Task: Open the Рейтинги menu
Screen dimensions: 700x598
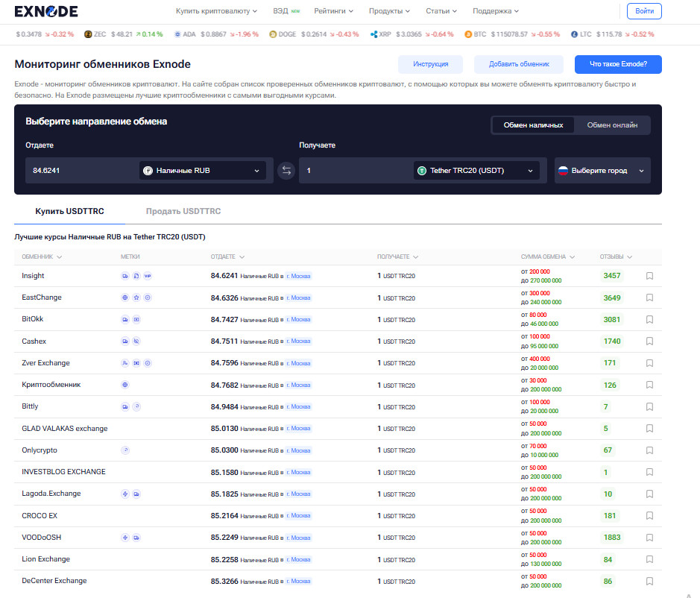Action: (x=333, y=11)
